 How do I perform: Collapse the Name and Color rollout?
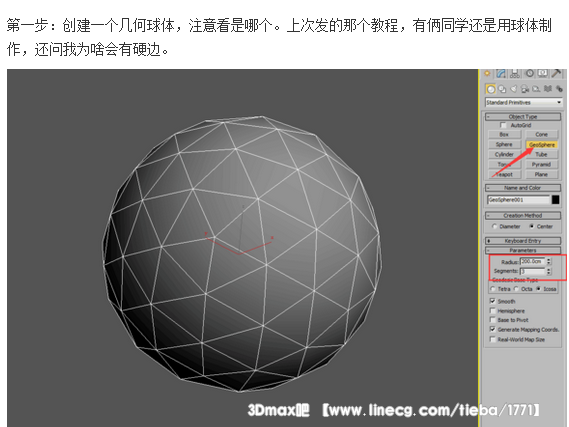click(523, 188)
